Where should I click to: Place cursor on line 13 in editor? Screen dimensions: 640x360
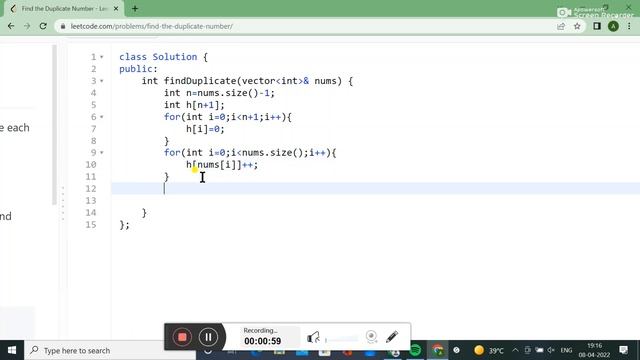(375, 200)
